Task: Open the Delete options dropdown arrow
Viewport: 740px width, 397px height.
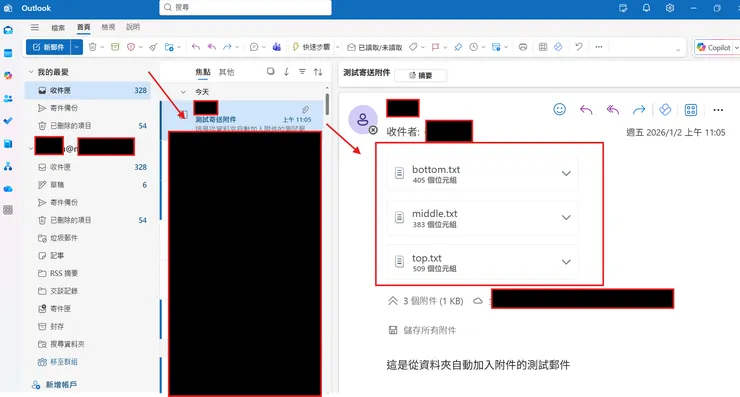Action: pyautogui.click(x=102, y=47)
